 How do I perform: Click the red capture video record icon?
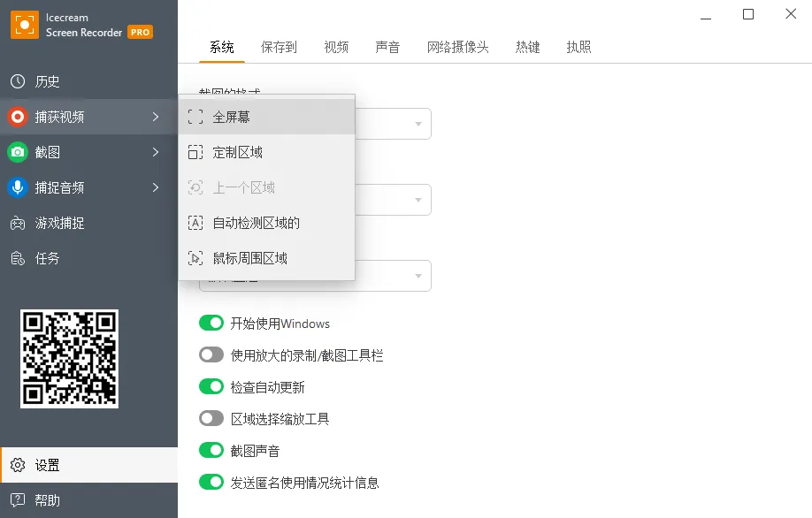click(x=18, y=117)
